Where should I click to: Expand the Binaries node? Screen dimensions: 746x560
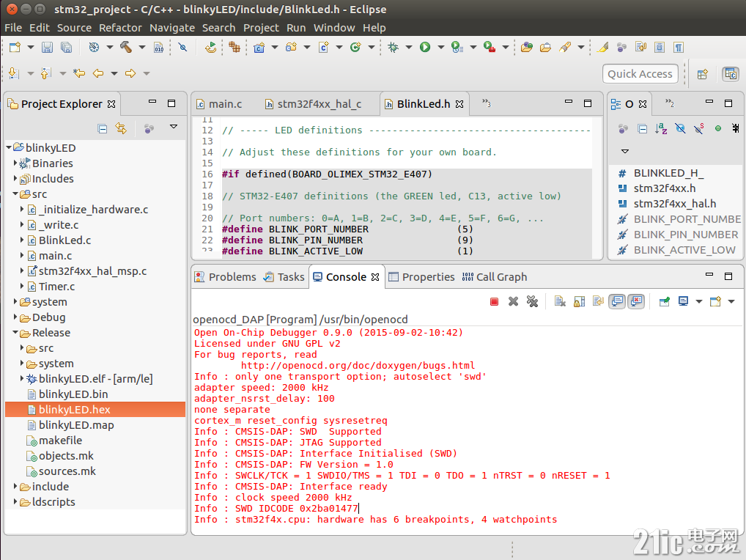[x=15, y=163]
